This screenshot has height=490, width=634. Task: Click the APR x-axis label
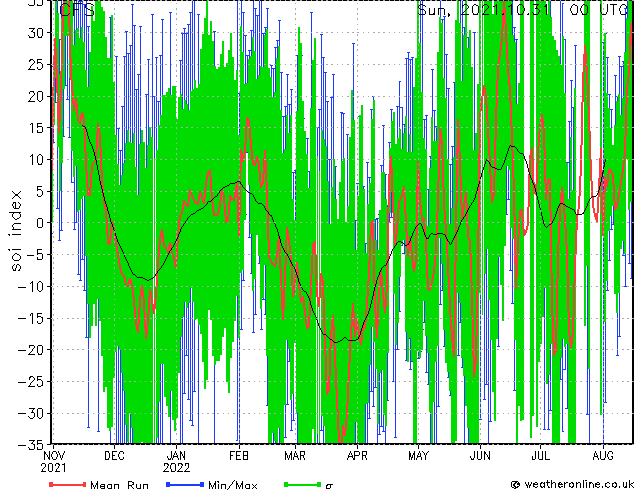click(x=357, y=456)
